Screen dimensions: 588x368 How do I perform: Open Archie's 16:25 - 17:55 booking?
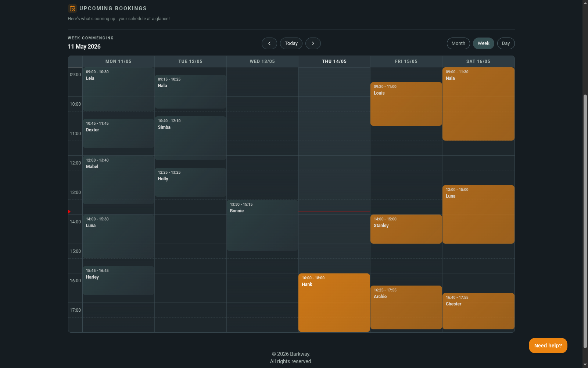coord(406,307)
